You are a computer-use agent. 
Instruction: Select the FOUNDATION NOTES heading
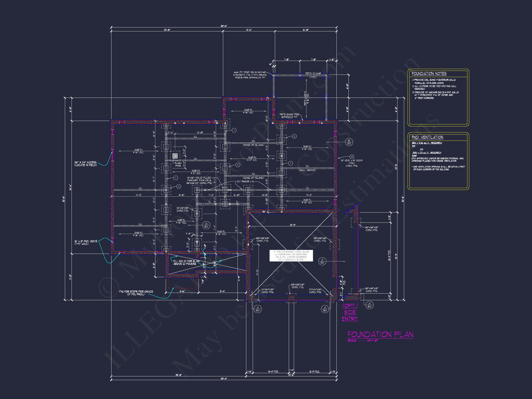coord(429,74)
